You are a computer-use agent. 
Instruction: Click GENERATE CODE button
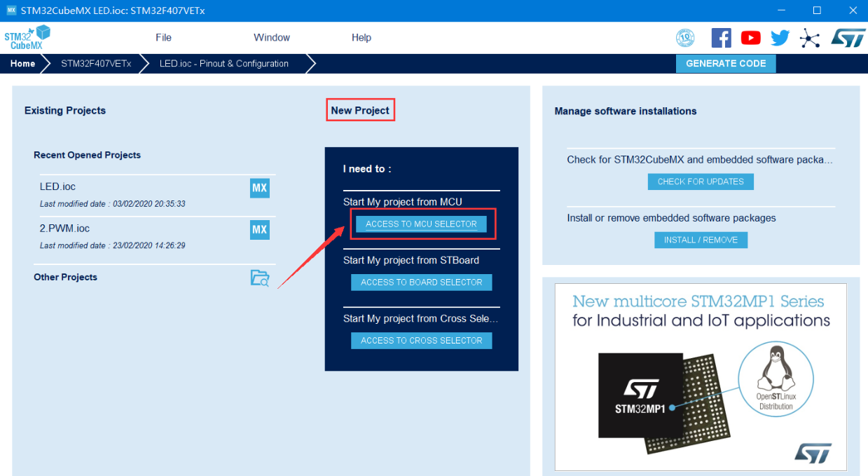(726, 63)
